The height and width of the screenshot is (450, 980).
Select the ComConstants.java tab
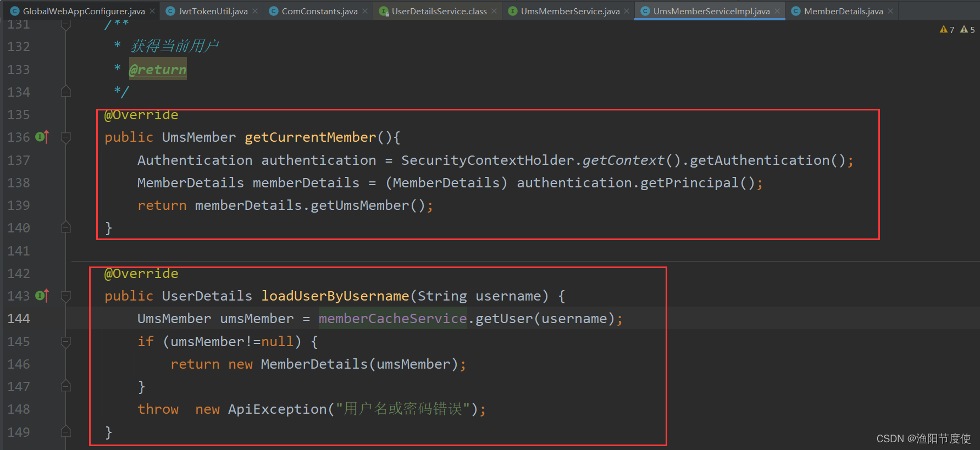click(x=319, y=11)
